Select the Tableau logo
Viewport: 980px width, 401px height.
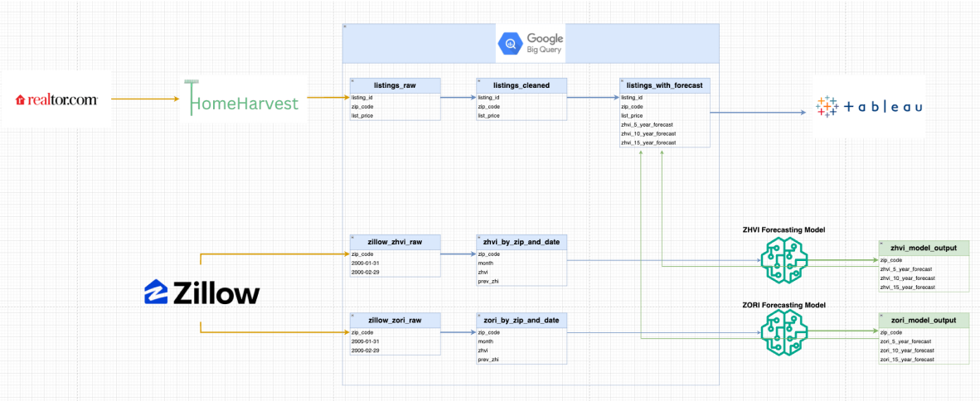click(869, 107)
